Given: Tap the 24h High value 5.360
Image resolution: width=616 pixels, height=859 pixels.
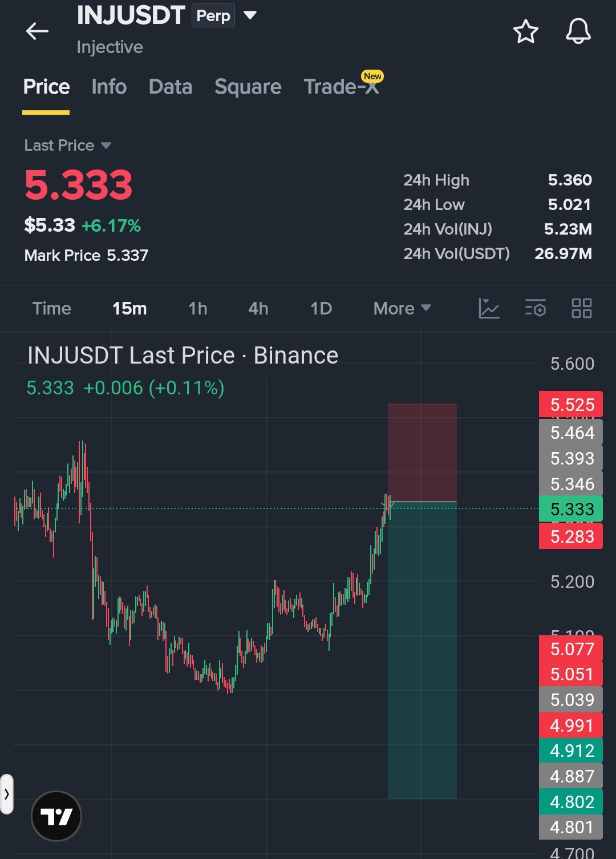Looking at the screenshot, I should (570, 180).
